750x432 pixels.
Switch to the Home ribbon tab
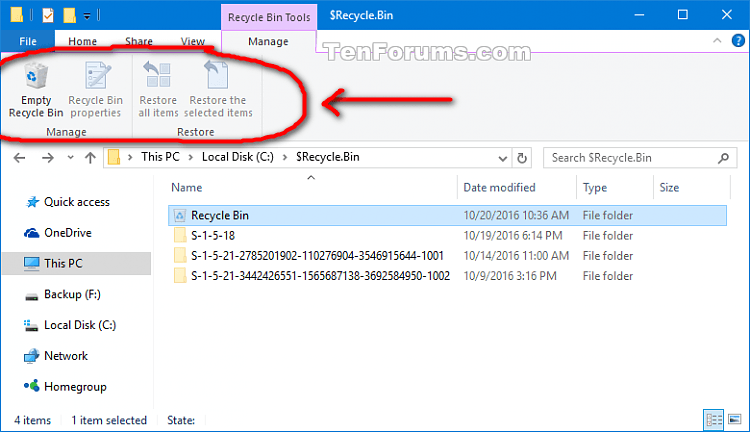(82, 42)
